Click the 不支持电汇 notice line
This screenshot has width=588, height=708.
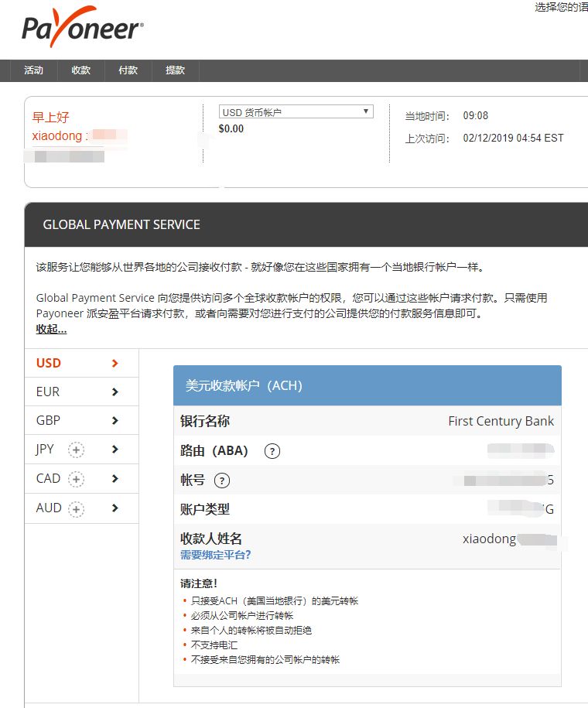point(214,645)
